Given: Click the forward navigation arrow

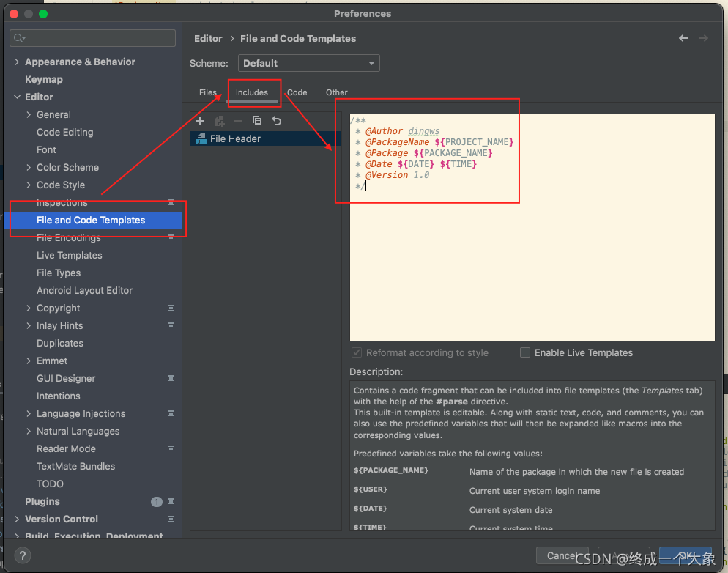Looking at the screenshot, I should pyautogui.click(x=703, y=39).
